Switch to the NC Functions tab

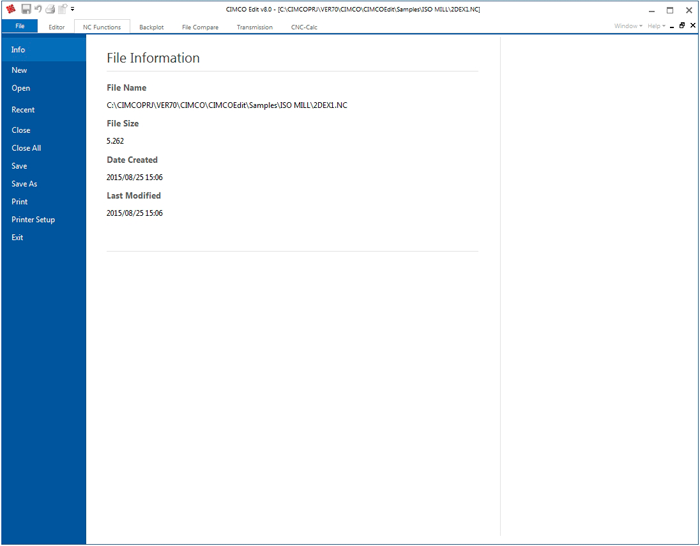click(x=102, y=27)
